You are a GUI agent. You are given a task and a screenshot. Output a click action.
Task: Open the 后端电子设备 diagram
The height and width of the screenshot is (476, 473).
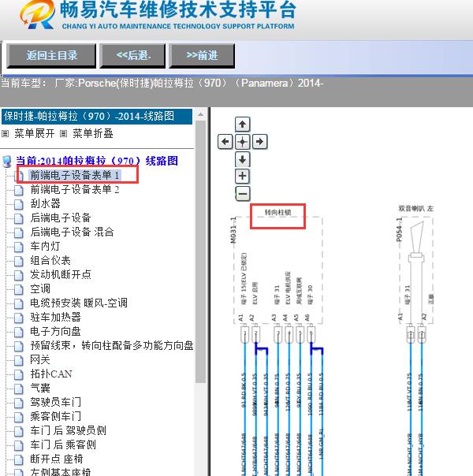coord(61,218)
